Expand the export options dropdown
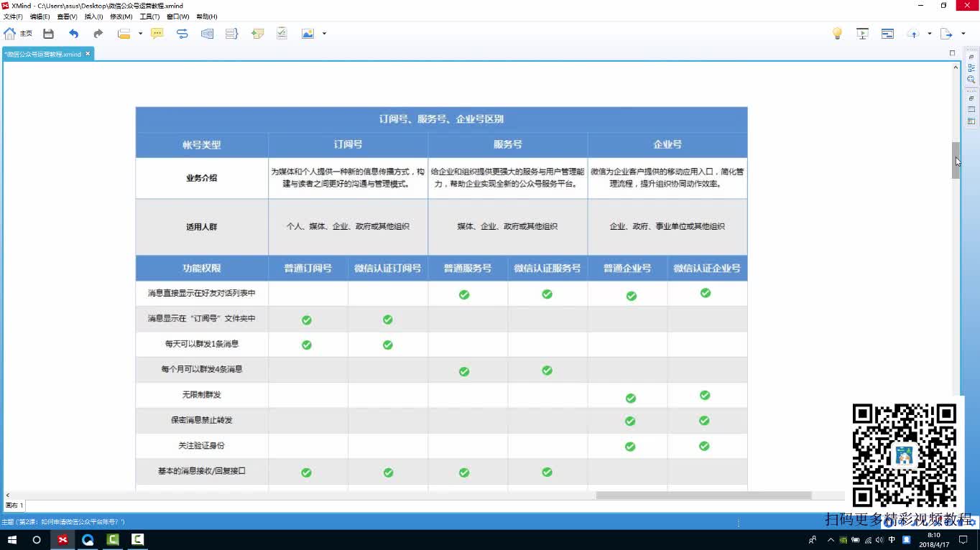This screenshot has height=550, width=980. pos(963,33)
